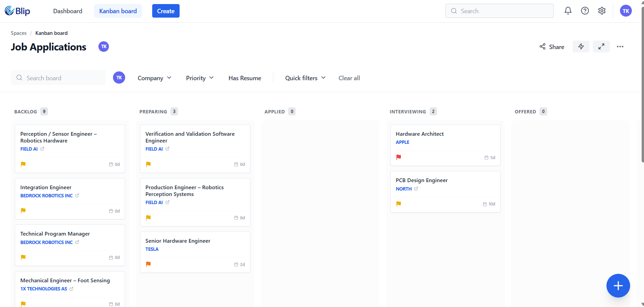Screen dimensions: 644x307
Task: Click the yellow flag on Integration Engineer card
Action: (x=23, y=211)
